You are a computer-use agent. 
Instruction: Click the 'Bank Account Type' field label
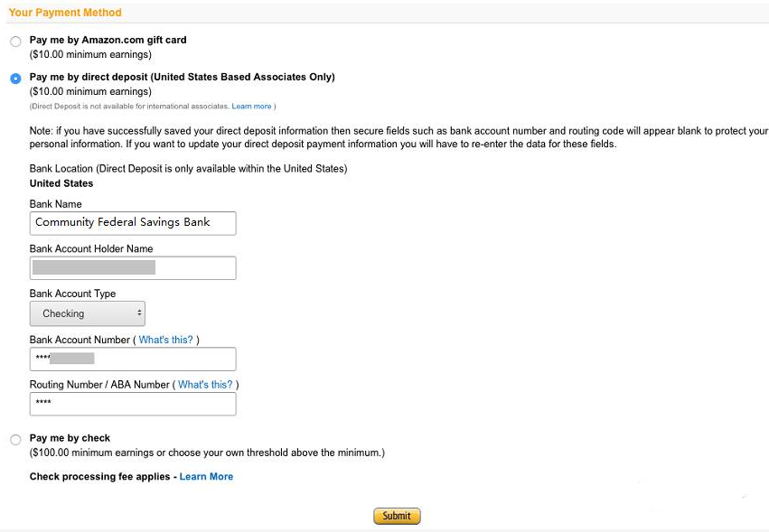tap(72, 294)
